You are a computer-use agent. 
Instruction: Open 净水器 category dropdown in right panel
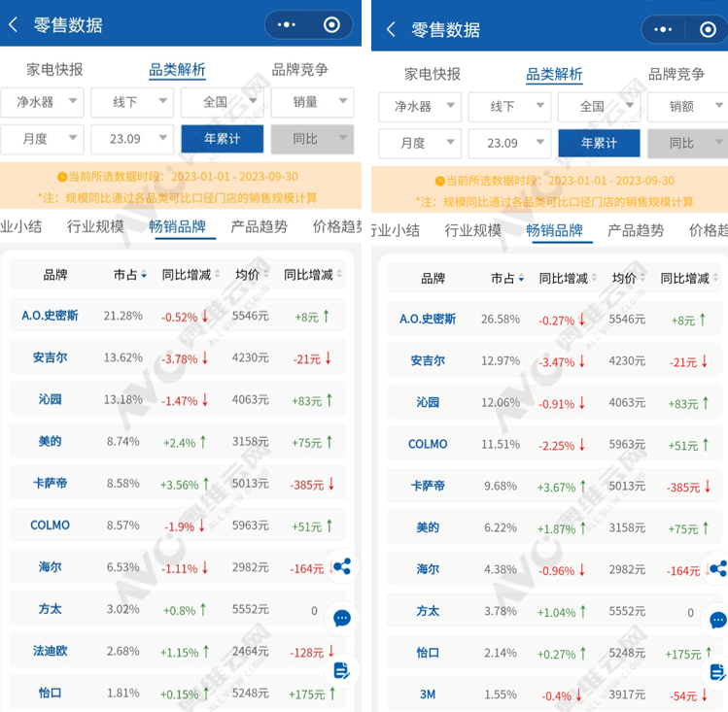click(420, 107)
